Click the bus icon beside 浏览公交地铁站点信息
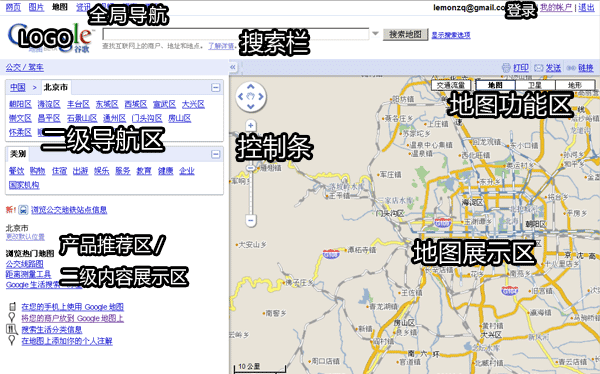Viewport: 600px width, 374px height. tap(23, 210)
